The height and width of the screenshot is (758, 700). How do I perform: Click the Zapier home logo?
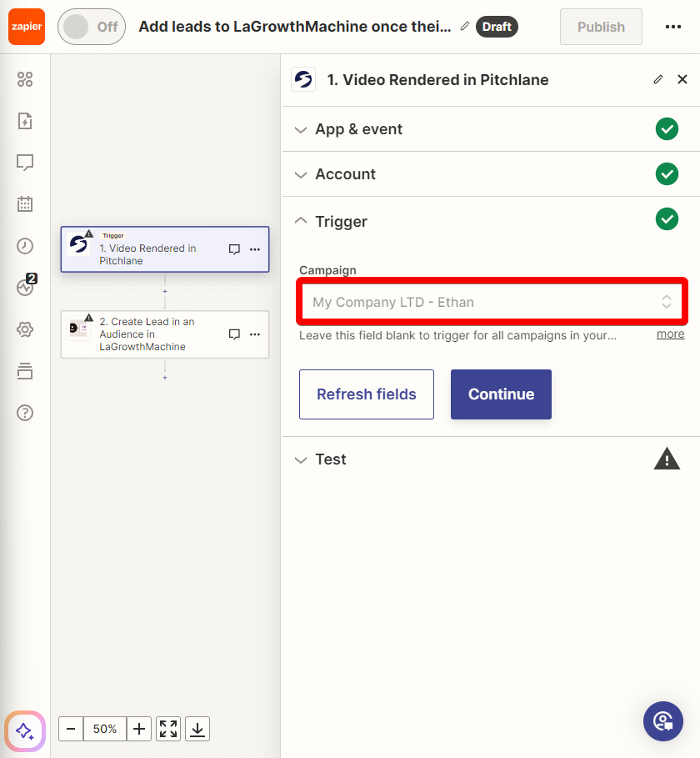27,27
